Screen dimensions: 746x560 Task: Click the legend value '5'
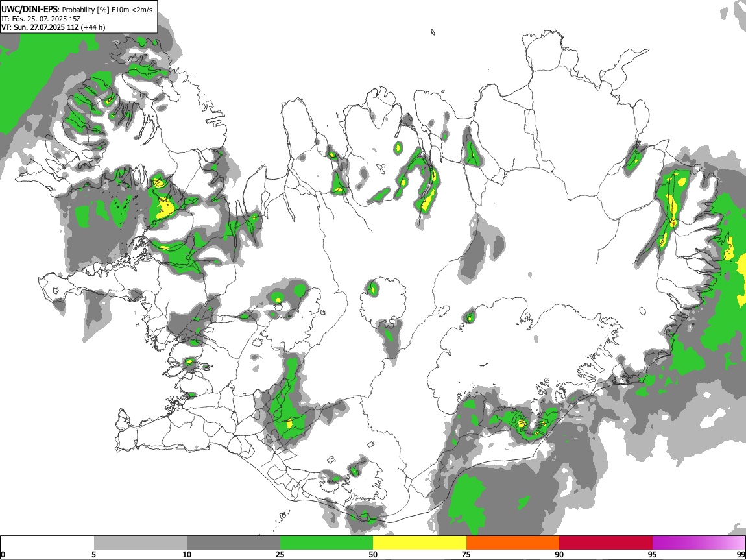(x=94, y=554)
